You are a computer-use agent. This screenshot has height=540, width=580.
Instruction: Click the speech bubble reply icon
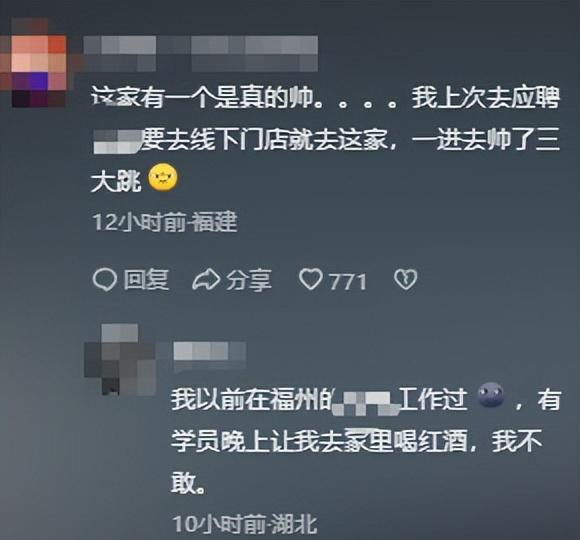pyautogui.click(x=105, y=279)
